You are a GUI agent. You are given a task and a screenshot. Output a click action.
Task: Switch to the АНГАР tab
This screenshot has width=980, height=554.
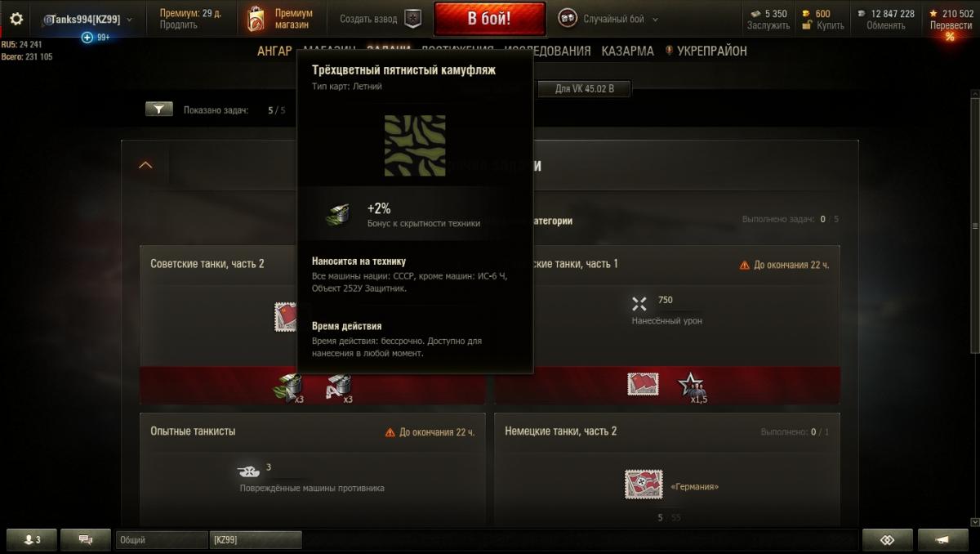[274, 51]
